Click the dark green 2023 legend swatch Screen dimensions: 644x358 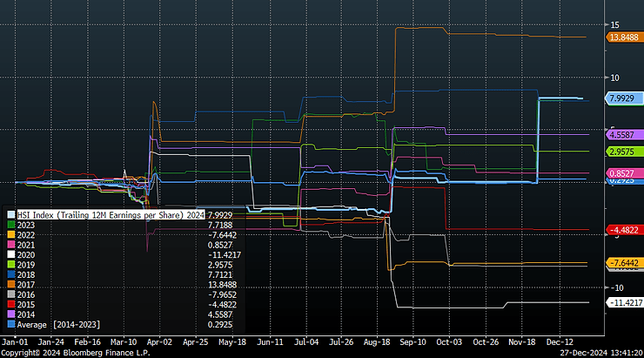(10, 224)
